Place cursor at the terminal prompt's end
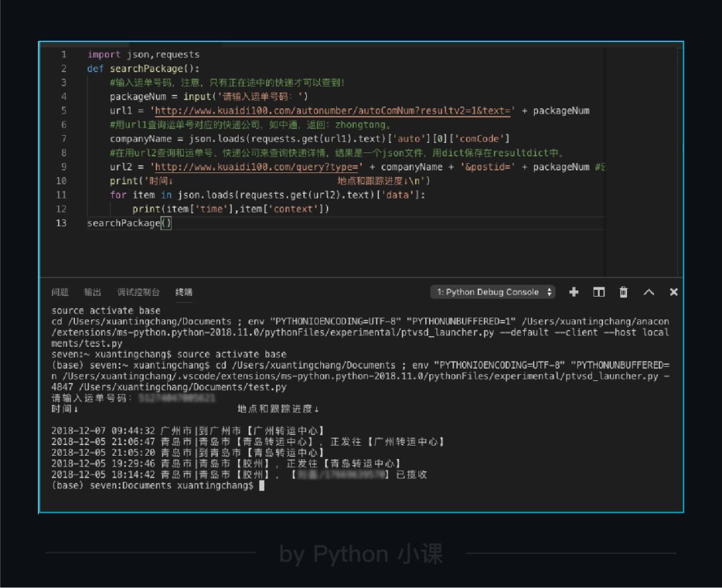The height and width of the screenshot is (588, 722). click(262, 486)
